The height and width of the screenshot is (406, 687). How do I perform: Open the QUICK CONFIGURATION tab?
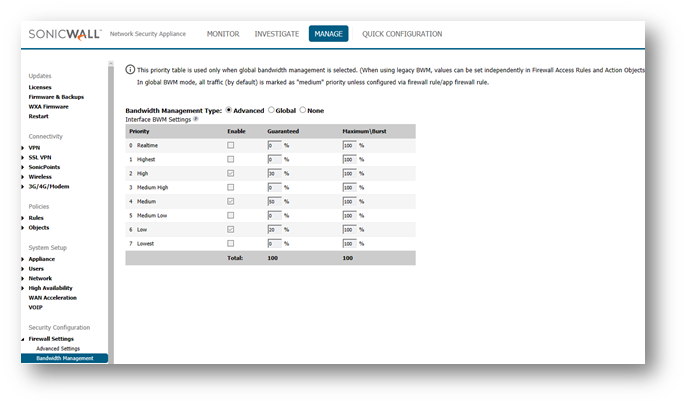pyautogui.click(x=401, y=34)
